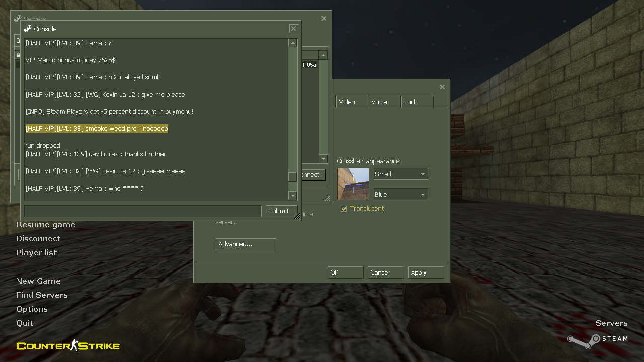Toggle the Translucent crosshair checkbox

344,209
